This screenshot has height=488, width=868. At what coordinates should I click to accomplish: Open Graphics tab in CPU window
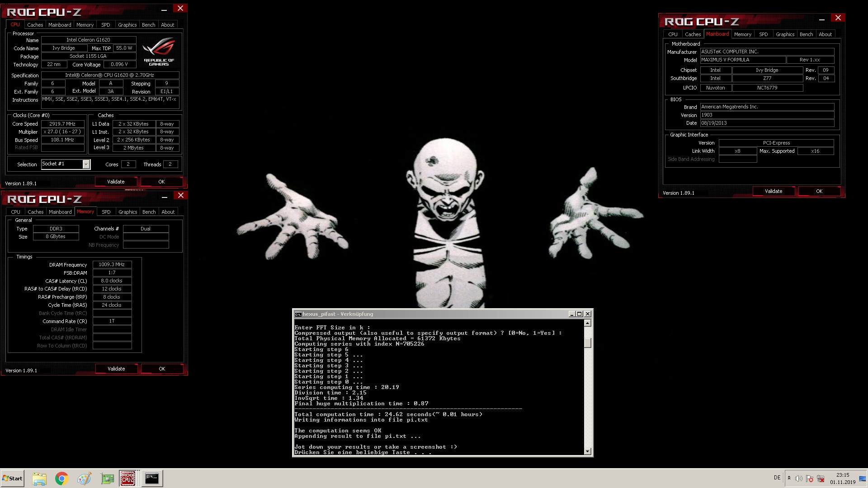click(x=127, y=25)
